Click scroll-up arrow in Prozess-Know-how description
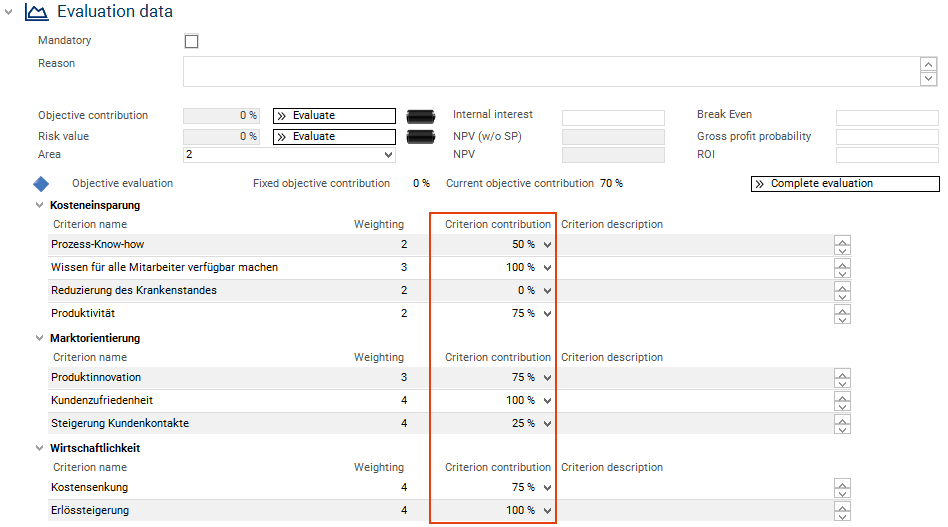Screen dimensions: 948x527 click(843, 240)
